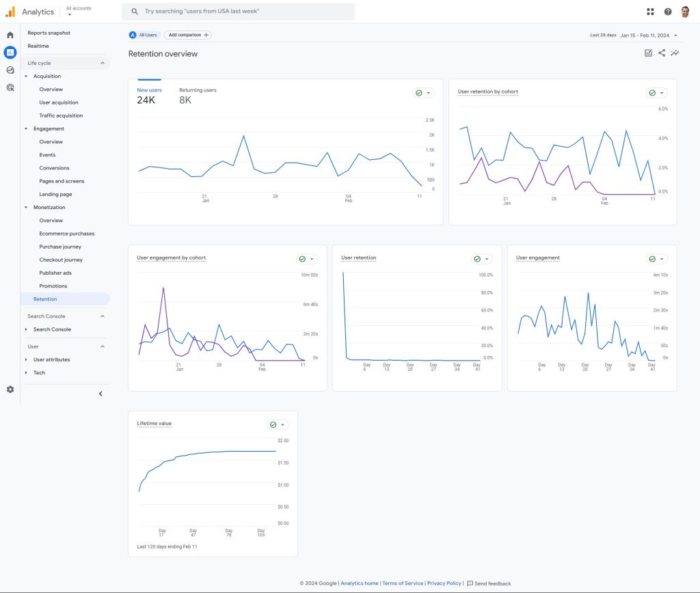Collapse the Life cycle section
This screenshot has width=700, height=593.
pyautogui.click(x=103, y=63)
